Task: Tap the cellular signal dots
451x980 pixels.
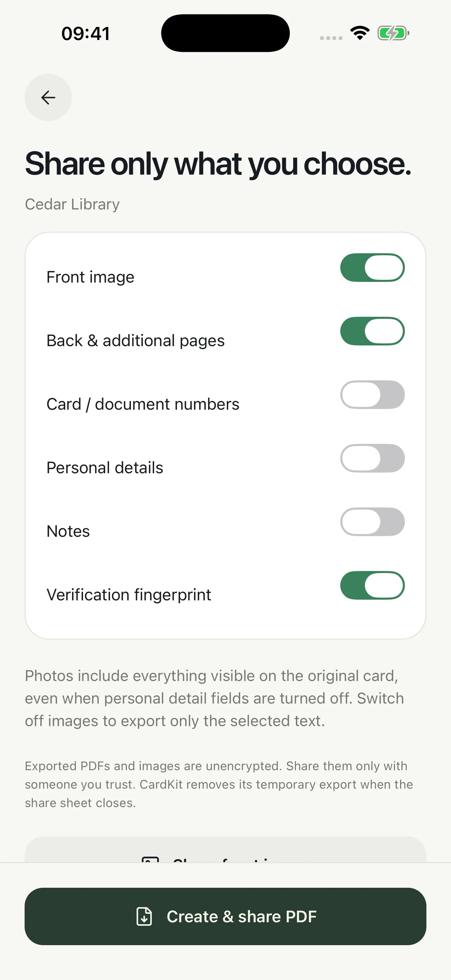Action: (331, 38)
